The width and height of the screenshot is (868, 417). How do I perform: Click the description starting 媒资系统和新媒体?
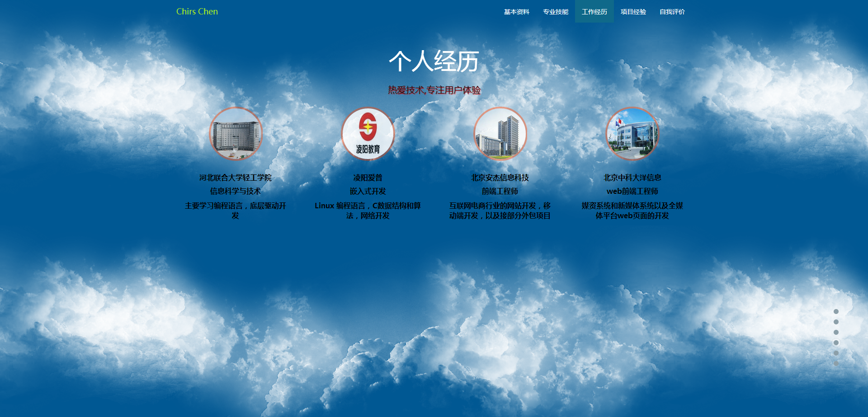tap(632, 211)
